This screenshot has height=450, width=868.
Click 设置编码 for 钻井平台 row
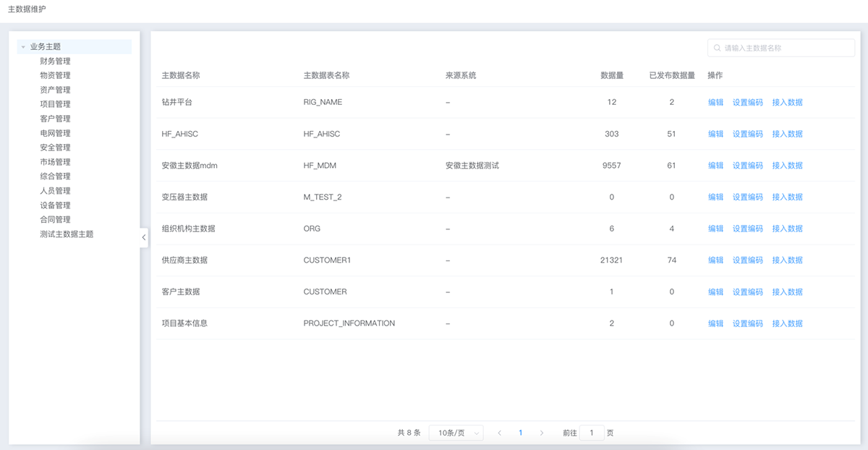(748, 102)
